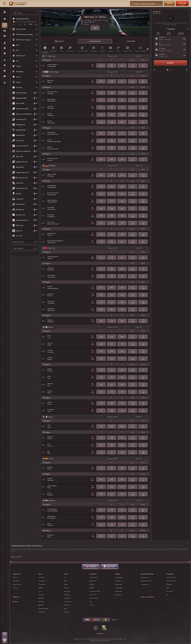Click the Golf sidebar icon

pyautogui.click(x=14, y=193)
